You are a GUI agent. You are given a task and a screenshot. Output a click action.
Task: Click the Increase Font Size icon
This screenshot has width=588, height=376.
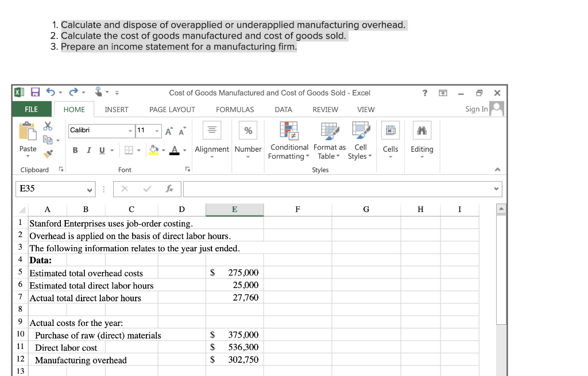[x=169, y=131]
